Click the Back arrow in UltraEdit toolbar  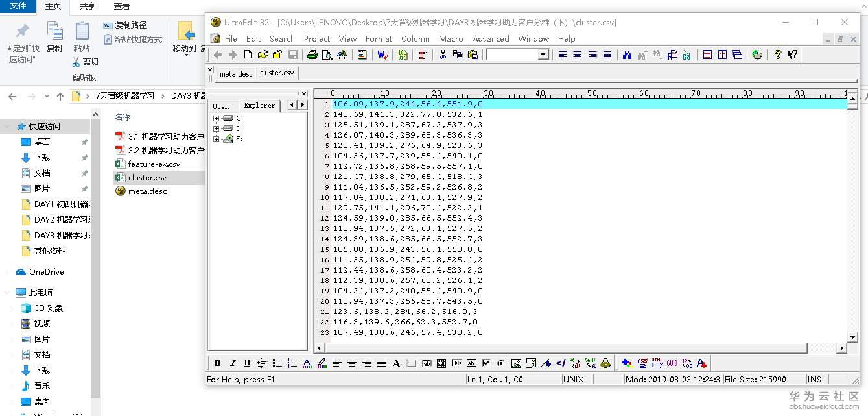(218, 55)
